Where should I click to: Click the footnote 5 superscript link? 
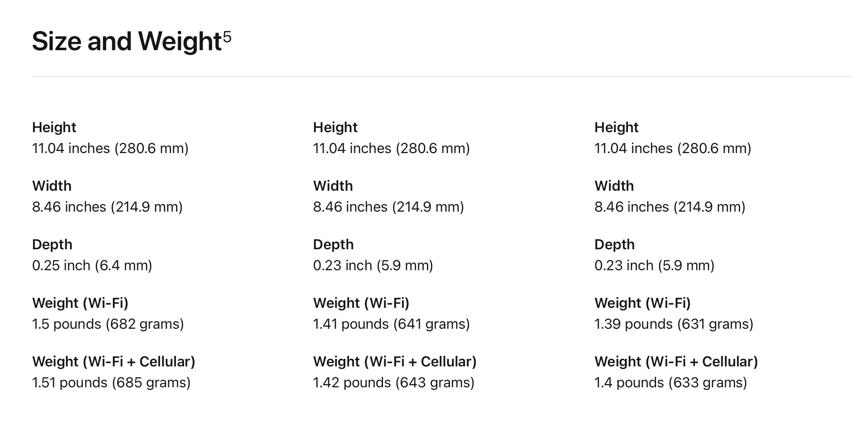coord(227,38)
